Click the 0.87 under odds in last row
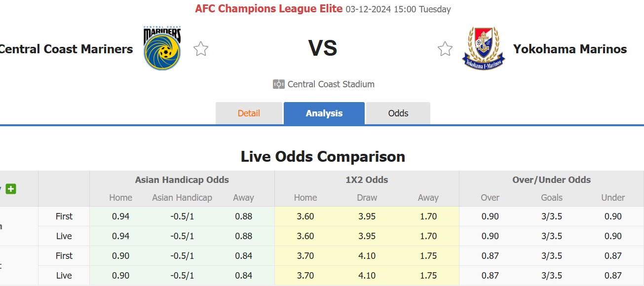 tap(613, 276)
